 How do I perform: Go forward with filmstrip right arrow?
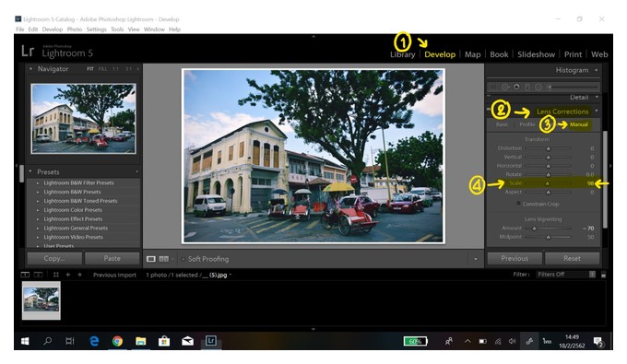(79, 275)
